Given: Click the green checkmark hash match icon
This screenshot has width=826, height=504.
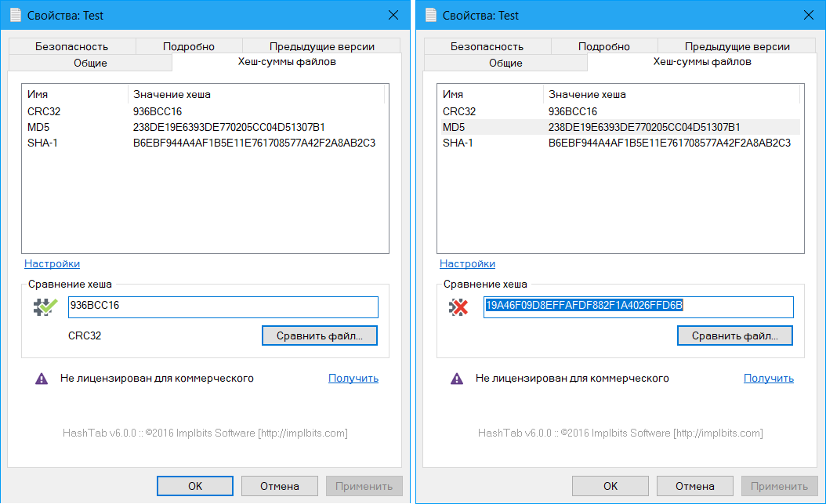Looking at the screenshot, I should click(x=45, y=307).
